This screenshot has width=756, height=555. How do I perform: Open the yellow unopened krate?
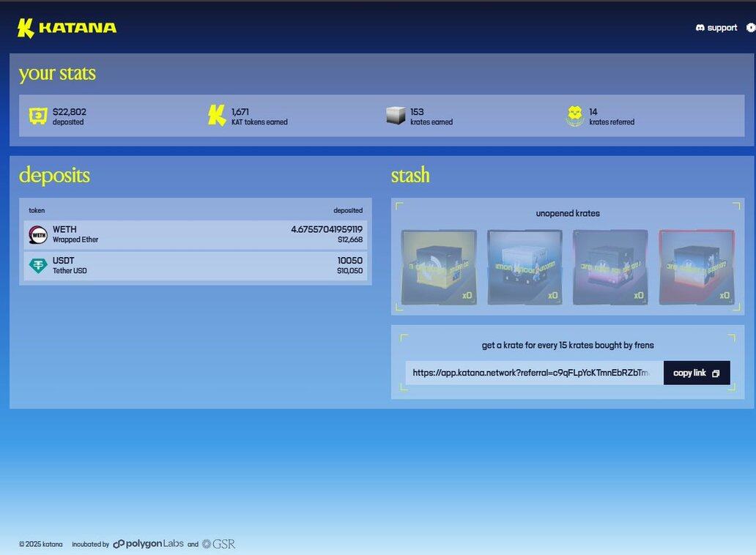439,267
